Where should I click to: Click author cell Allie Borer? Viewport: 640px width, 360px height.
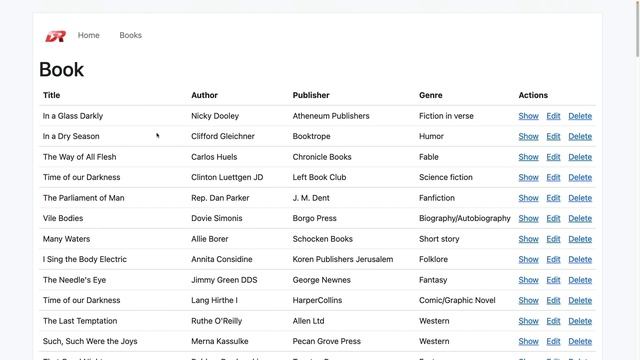[x=209, y=239]
